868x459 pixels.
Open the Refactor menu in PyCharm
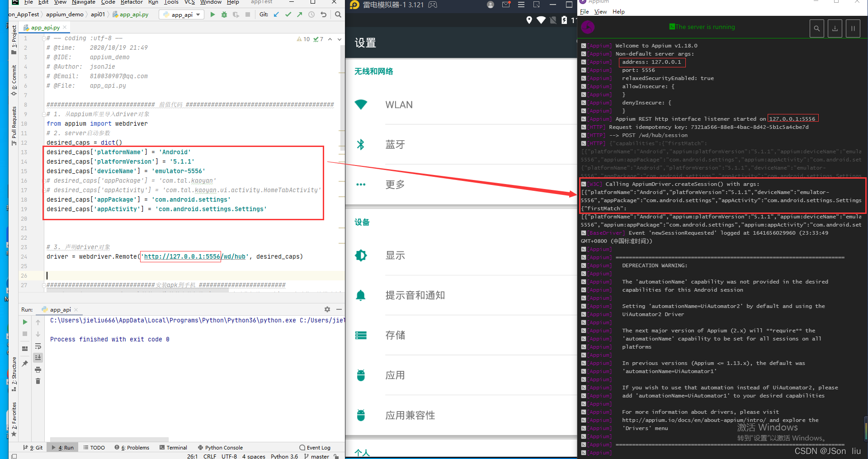click(x=132, y=2)
